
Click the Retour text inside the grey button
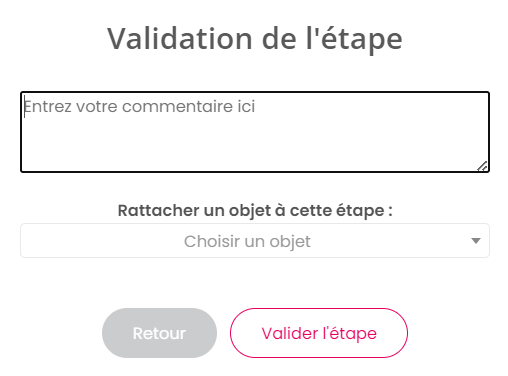159,333
